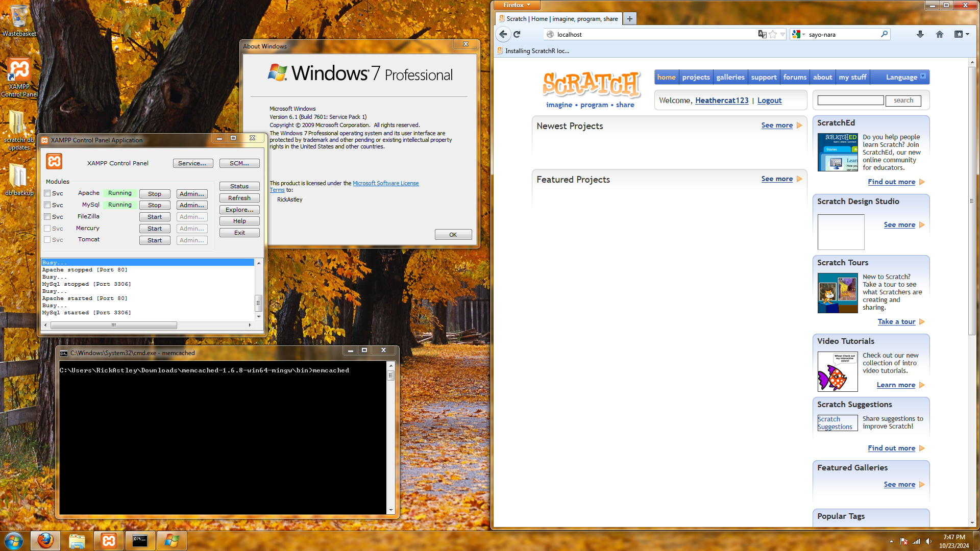The height and width of the screenshot is (551, 980).
Task: Tick the MySql Svc checkbox
Action: [x=47, y=205]
